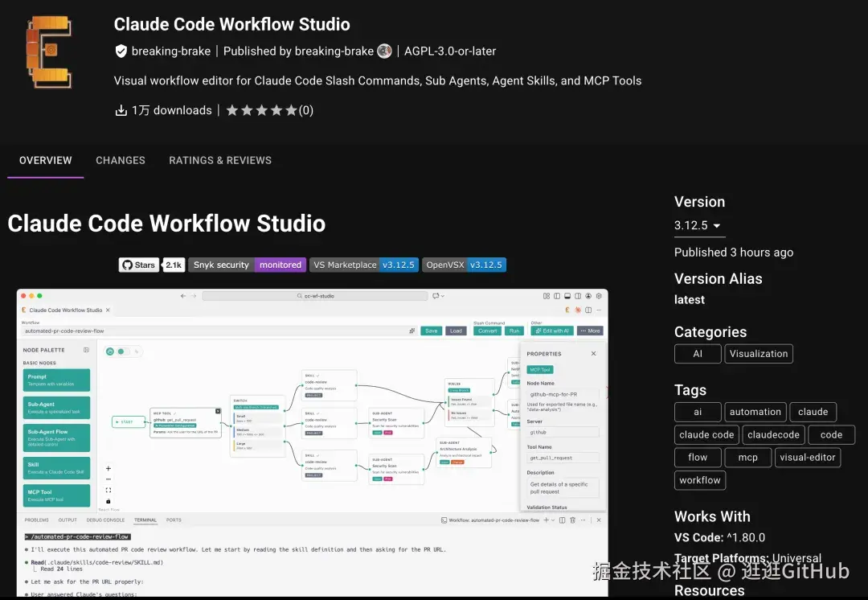Click the 'mcp' tag
Viewport: 868px width, 600px height.
pyautogui.click(x=748, y=457)
